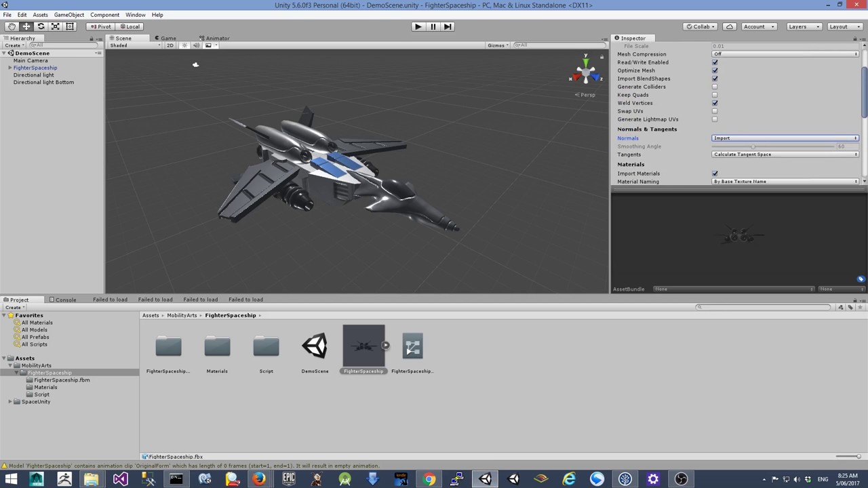The height and width of the screenshot is (488, 868).
Task: Click the Pause button
Action: point(433,26)
